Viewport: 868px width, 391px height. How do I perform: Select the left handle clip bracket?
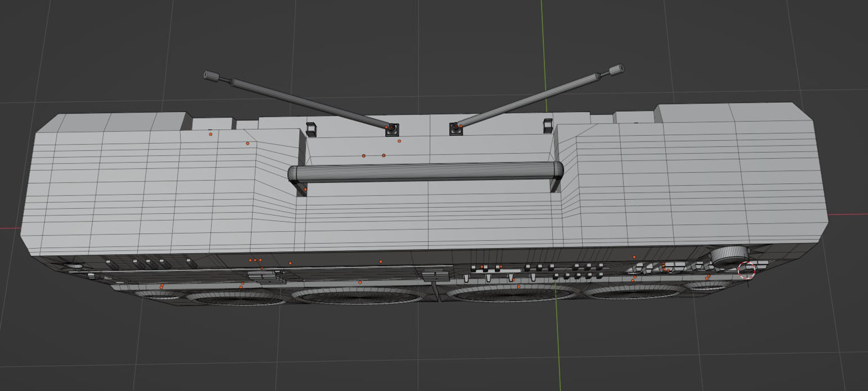311,129
